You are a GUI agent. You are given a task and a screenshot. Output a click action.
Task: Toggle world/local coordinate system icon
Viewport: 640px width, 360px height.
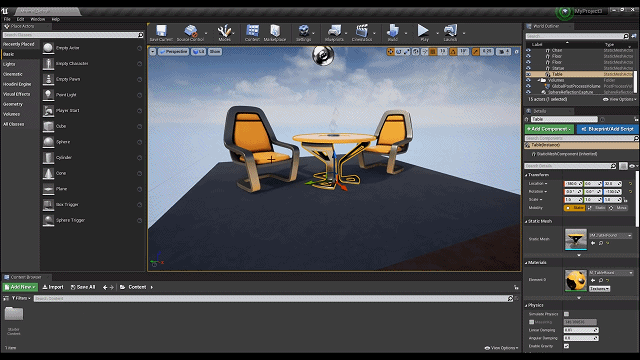(x=416, y=52)
